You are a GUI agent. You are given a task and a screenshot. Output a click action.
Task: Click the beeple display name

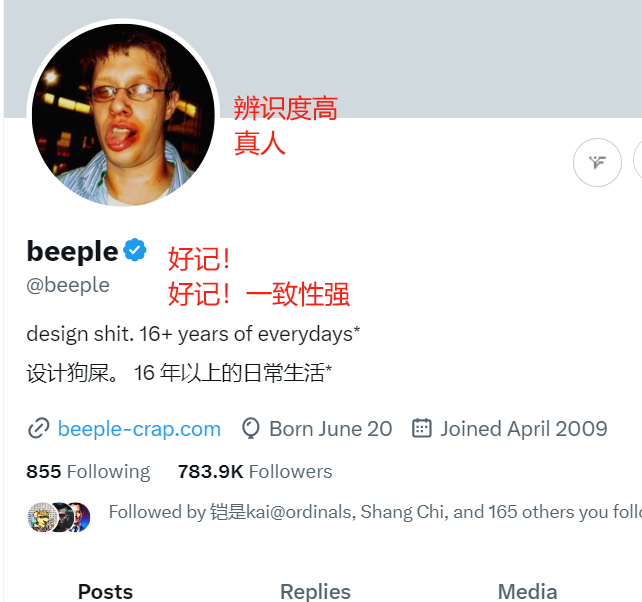pyautogui.click(x=72, y=251)
